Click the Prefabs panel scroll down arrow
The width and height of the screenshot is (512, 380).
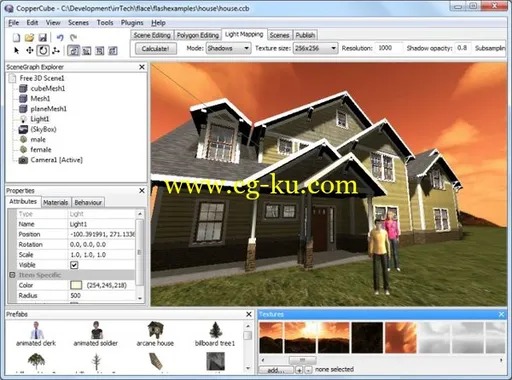click(x=248, y=368)
